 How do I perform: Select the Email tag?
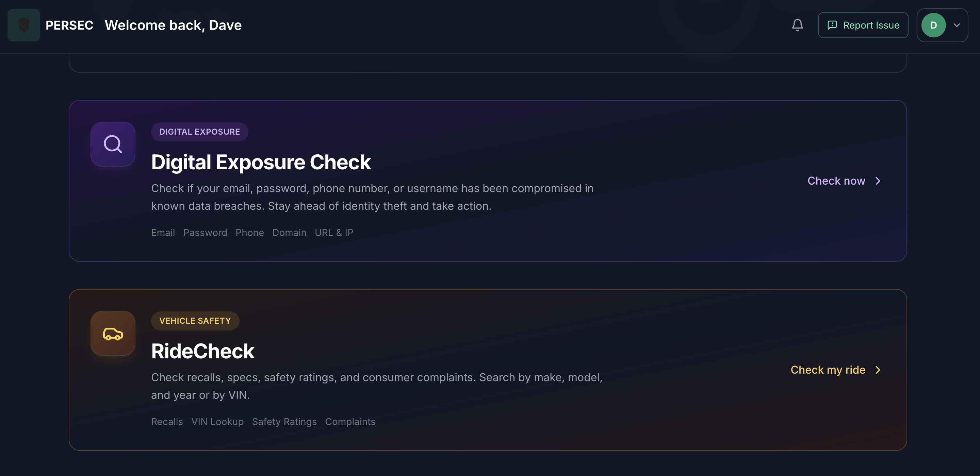(x=163, y=233)
